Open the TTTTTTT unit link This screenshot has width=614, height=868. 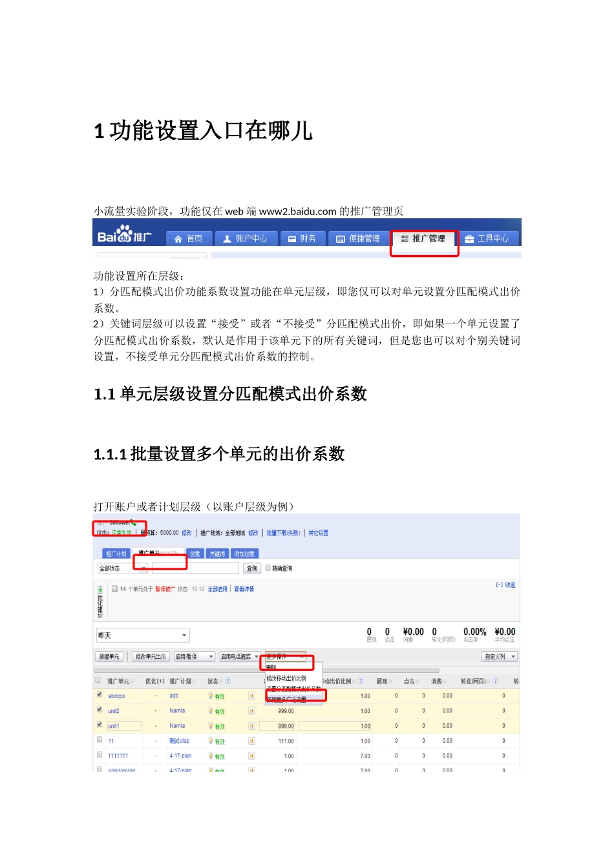coord(118,756)
